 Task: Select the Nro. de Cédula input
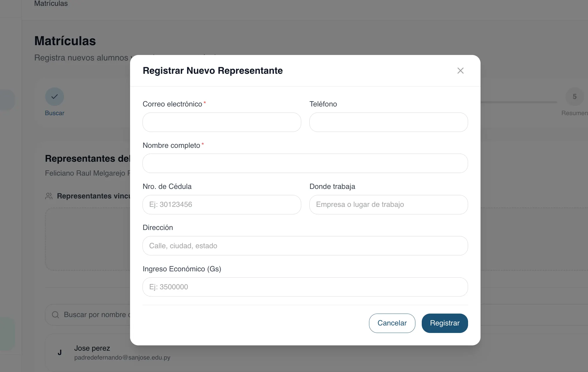222,205
